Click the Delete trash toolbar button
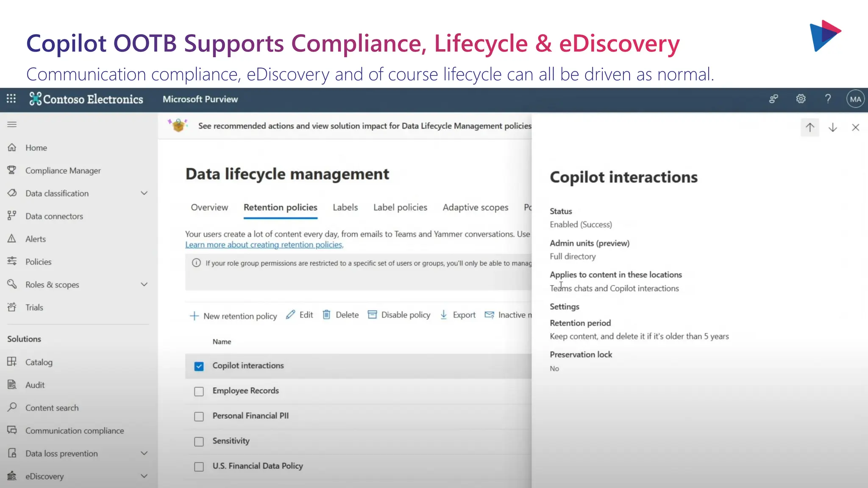The width and height of the screenshot is (868, 488). 340,315
